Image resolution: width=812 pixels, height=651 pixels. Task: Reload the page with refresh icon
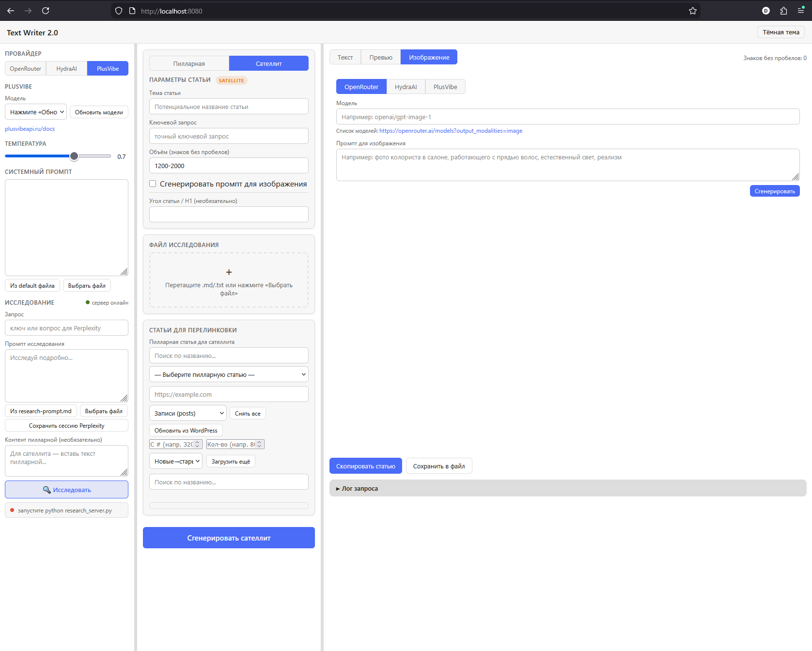pos(46,11)
